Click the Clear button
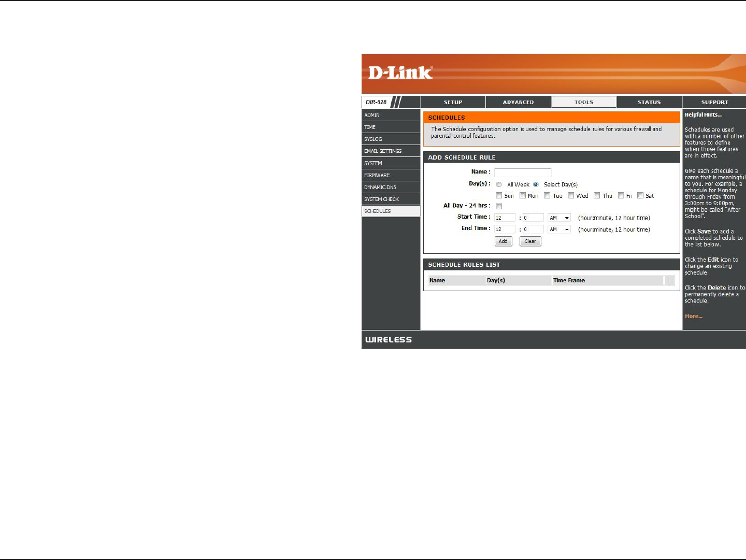 [x=530, y=241]
